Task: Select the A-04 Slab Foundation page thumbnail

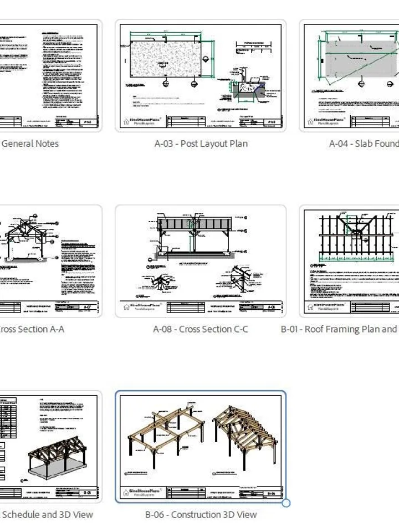Action: [x=349, y=76]
